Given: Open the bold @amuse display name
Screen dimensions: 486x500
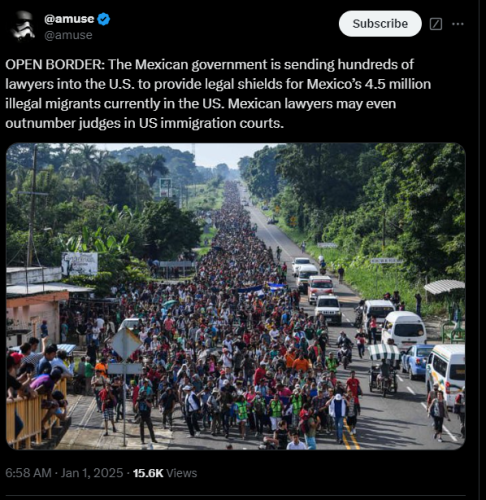Looking at the screenshot, I should [69, 19].
